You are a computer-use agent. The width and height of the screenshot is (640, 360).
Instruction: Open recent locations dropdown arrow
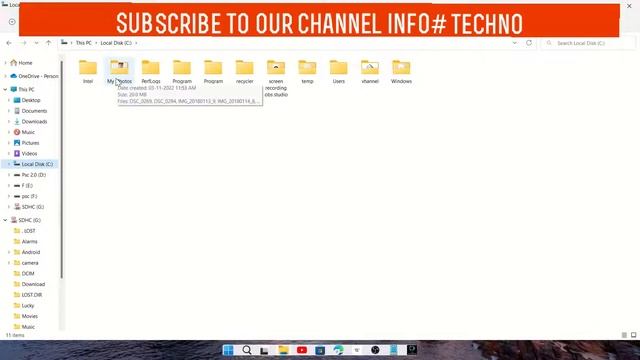point(36,43)
